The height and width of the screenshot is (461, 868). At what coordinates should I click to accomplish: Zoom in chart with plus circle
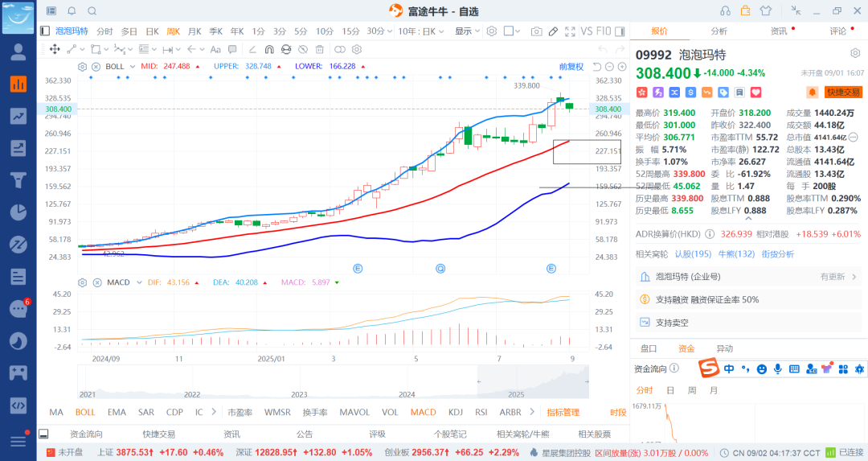pos(622,67)
